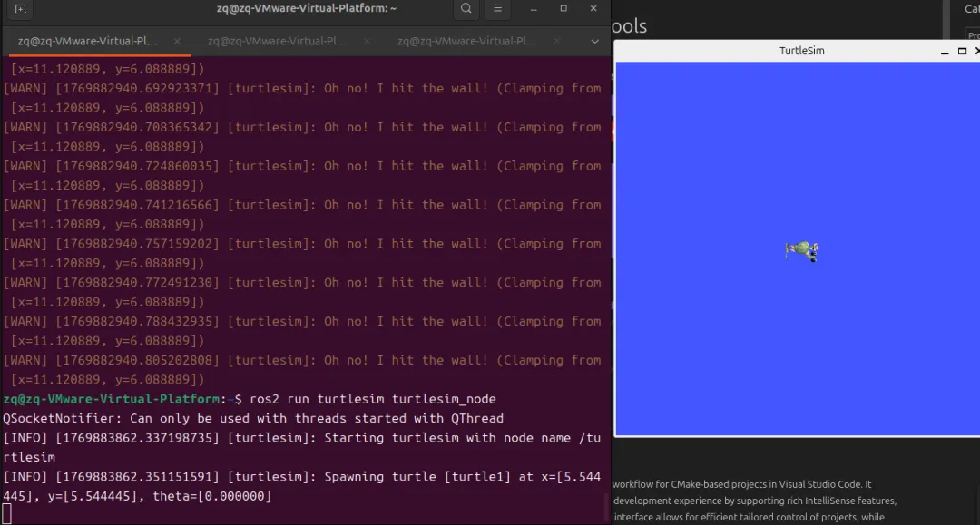Open the terminal search icon

tap(466, 9)
